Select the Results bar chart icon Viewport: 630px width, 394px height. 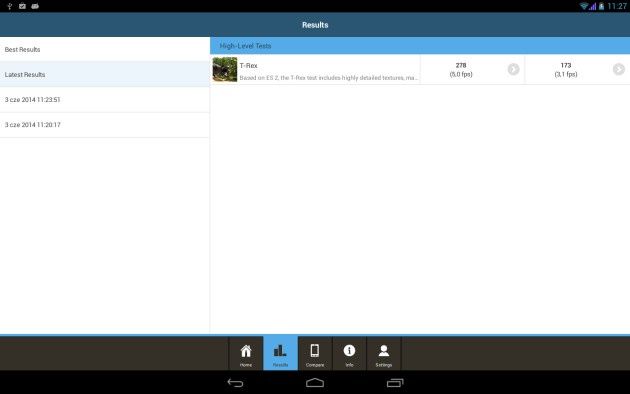pyautogui.click(x=280, y=351)
